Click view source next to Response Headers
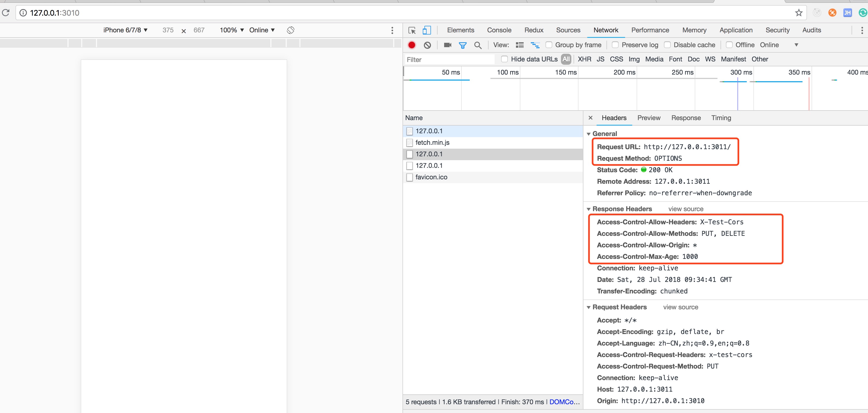 [686, 209]
